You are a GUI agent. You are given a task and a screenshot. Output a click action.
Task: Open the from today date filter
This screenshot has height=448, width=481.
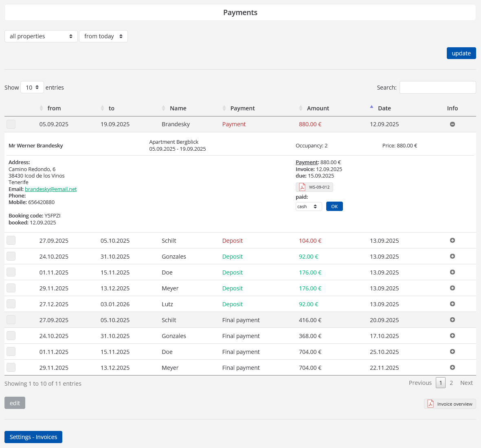coord(103,36)
